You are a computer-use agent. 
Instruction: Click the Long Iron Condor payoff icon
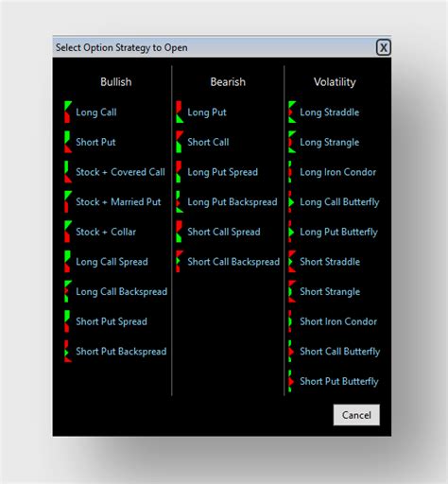[x=290, y=172]
